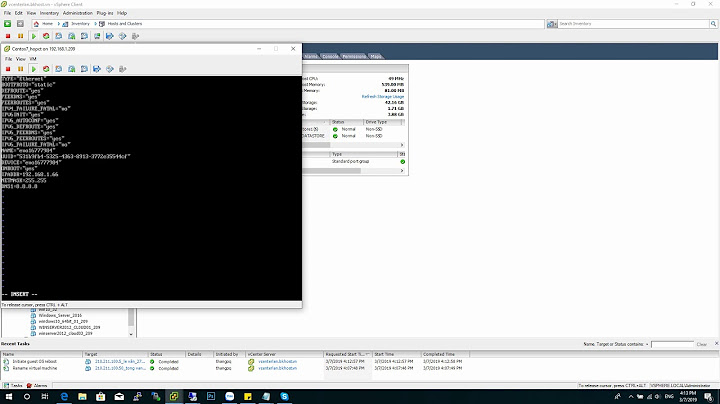Select winserver2012_cloud03_209 in inventory tree
This screenshot has height=404, width=720.
coord(65,333)
